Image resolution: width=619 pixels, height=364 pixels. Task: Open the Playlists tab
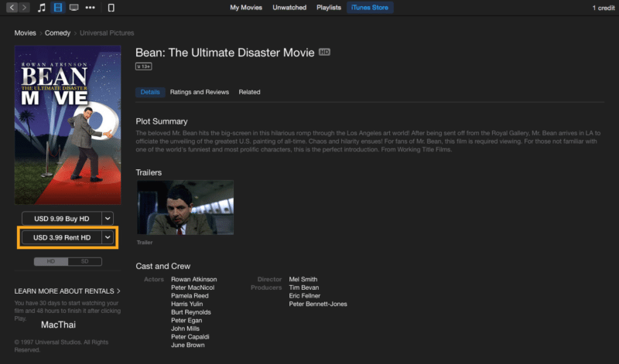point(329,8)
